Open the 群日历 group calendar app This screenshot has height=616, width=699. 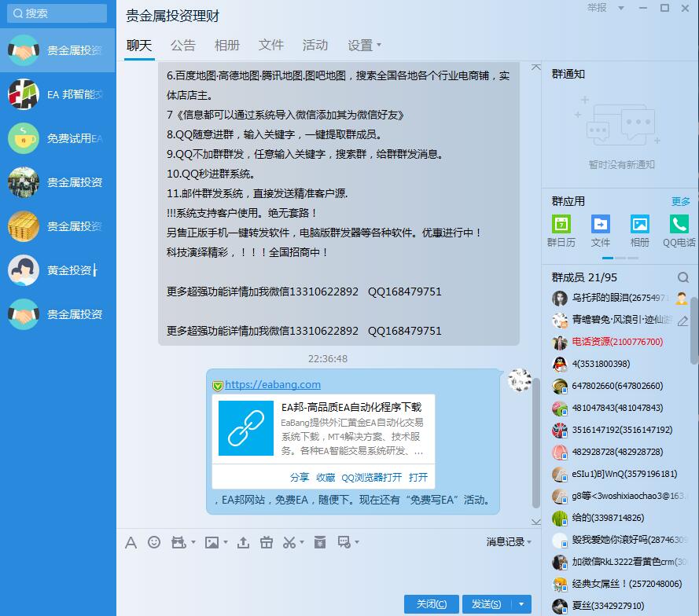click(561, 231)
